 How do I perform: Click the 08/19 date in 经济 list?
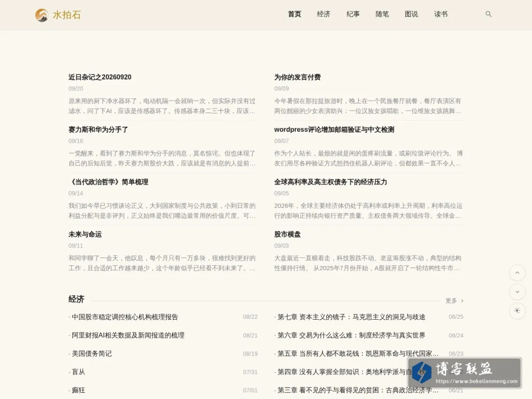coord(250,353)
